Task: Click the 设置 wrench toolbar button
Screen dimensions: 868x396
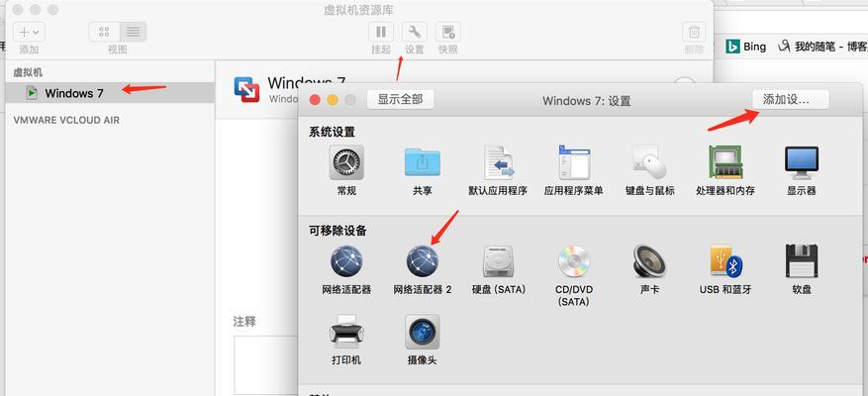Action: 414,32
